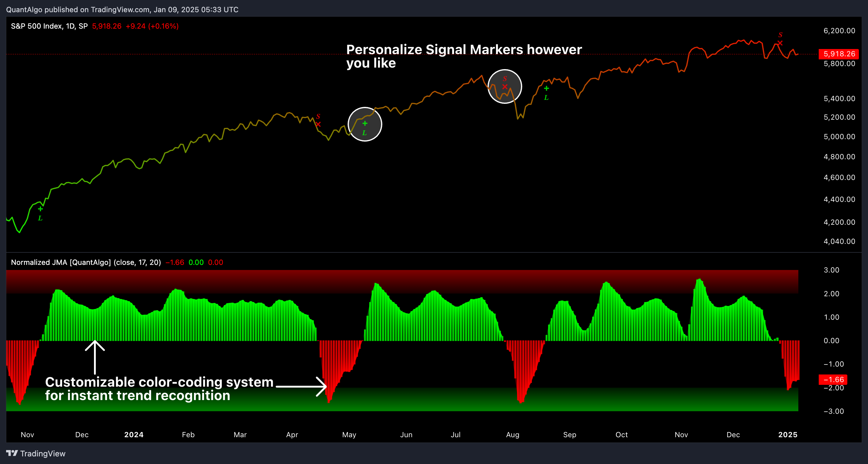The image size is (868, 464).
Task: Click the 2.00 indicator axis label
Action: [832, 294]
